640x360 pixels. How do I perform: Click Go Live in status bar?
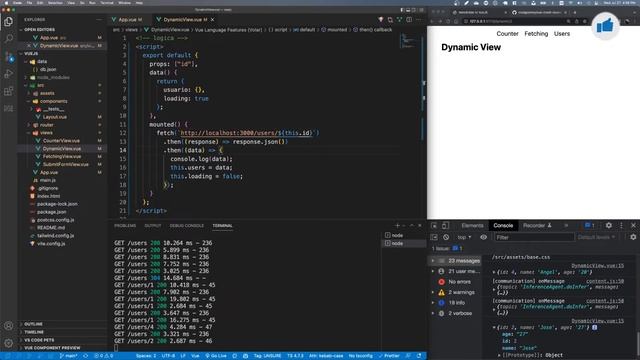pos(216,356)
